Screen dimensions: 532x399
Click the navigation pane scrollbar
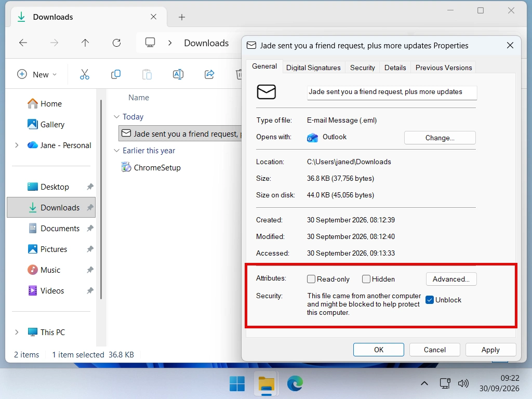click(101, 199)
